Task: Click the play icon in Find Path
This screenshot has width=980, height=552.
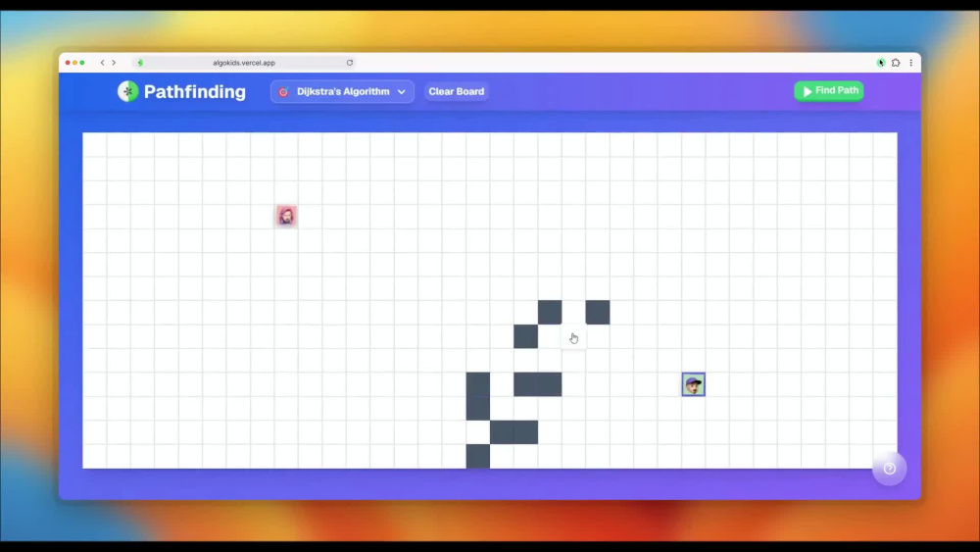Action: tap(807, 91)
